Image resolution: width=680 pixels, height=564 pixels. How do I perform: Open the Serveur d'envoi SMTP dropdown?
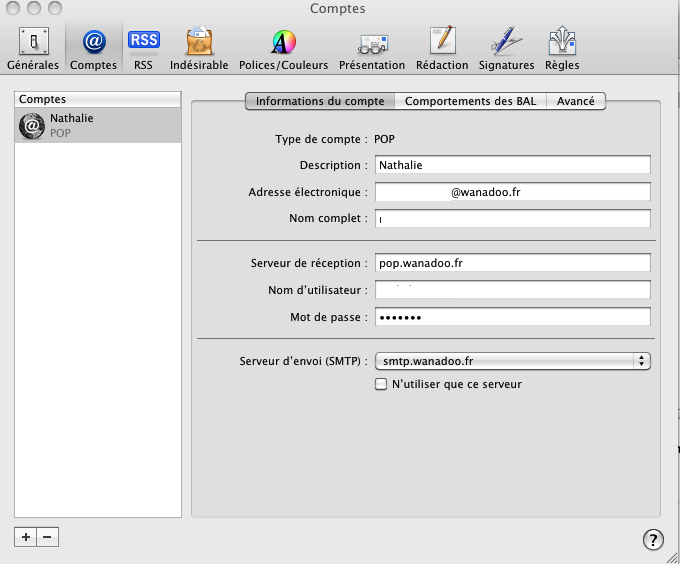click(x=513, y=361)
